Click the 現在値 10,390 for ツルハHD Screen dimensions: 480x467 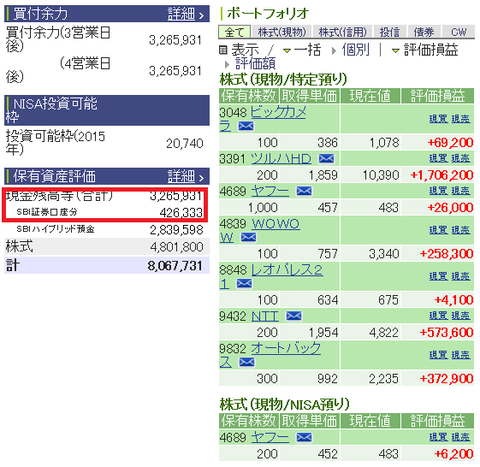click(x=381, y=175)
